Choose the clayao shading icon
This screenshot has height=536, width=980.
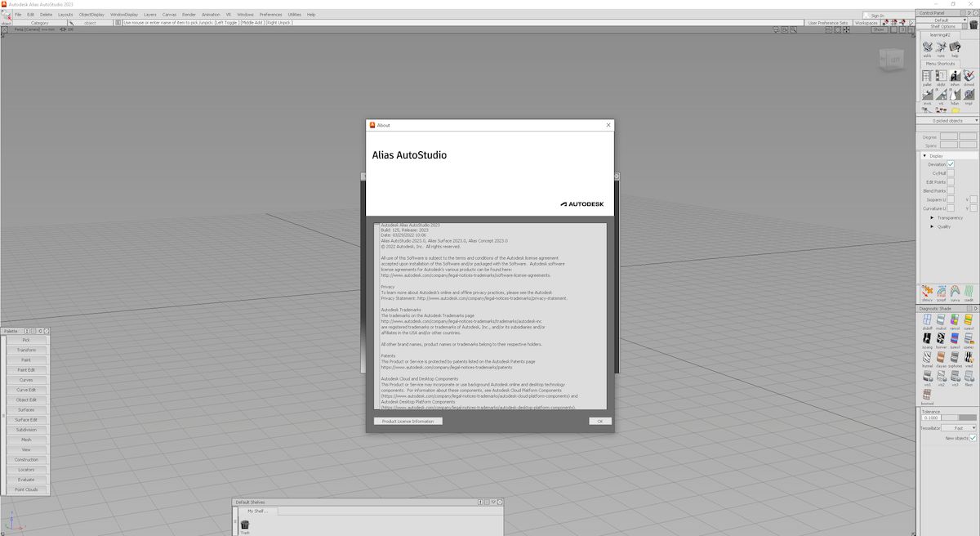point(941,358)
